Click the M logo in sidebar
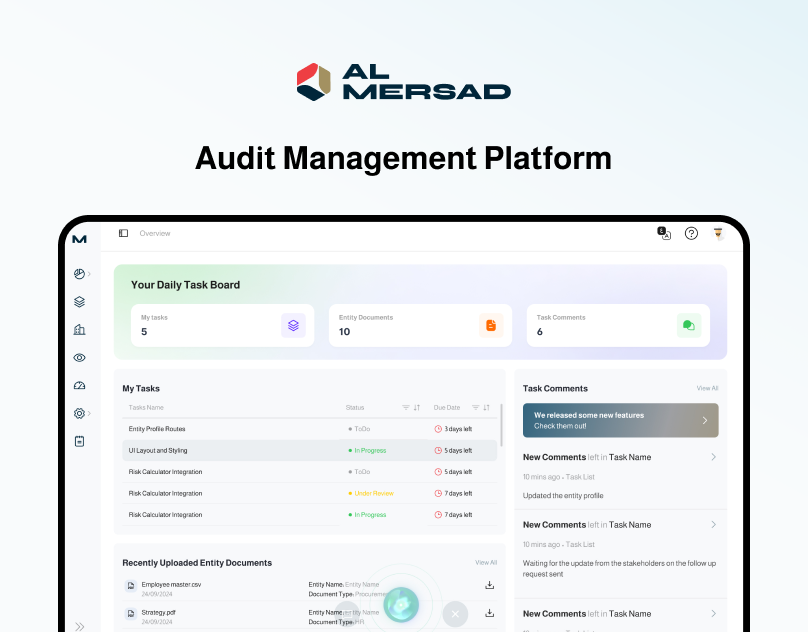This screenshot has height=632, width=808. (x=79, y=239)
